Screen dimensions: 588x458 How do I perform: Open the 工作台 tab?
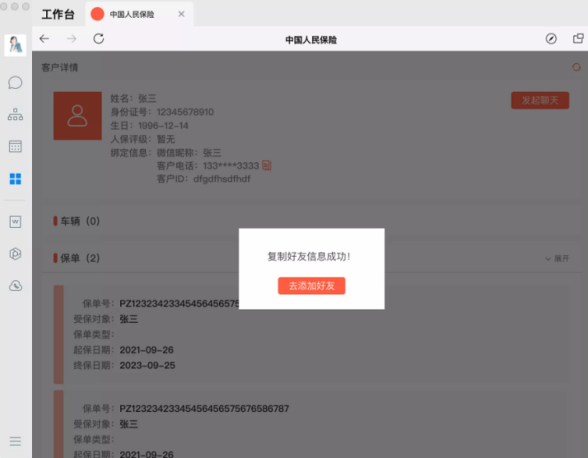click(58, 14)
